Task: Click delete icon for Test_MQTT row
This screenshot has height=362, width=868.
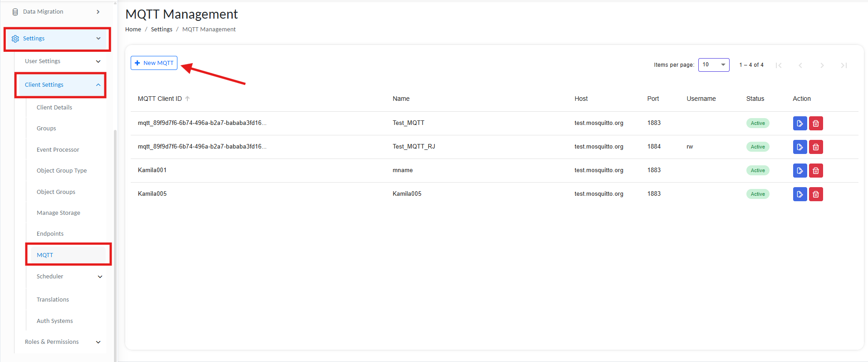Action: point(815,124)
